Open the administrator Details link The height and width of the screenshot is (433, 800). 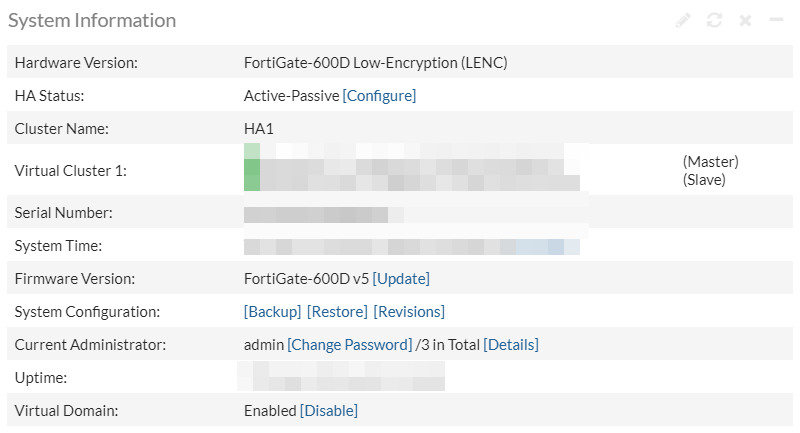pyautogui.click(x=511, y=344)
